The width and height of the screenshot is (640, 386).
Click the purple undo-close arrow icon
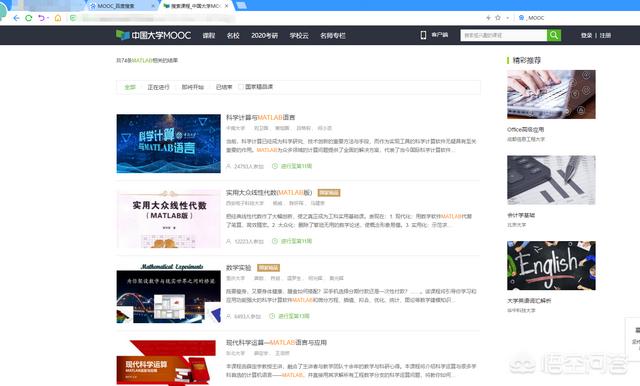[41, 18]
